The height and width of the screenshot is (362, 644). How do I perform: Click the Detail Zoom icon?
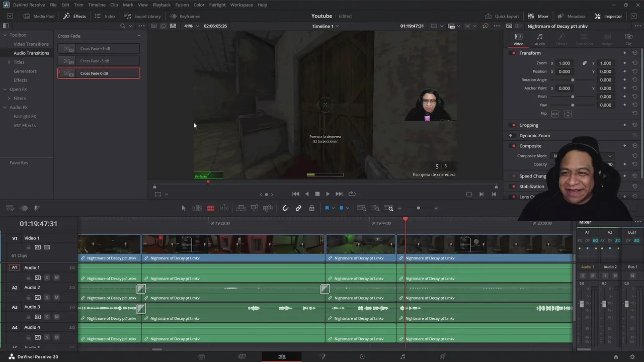click(376, 208)
